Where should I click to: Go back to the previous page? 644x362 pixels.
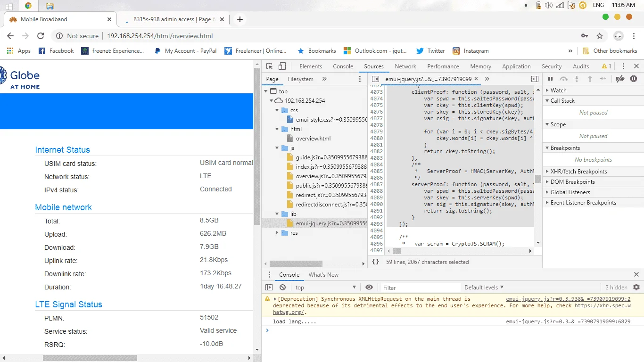click(10, 36)
